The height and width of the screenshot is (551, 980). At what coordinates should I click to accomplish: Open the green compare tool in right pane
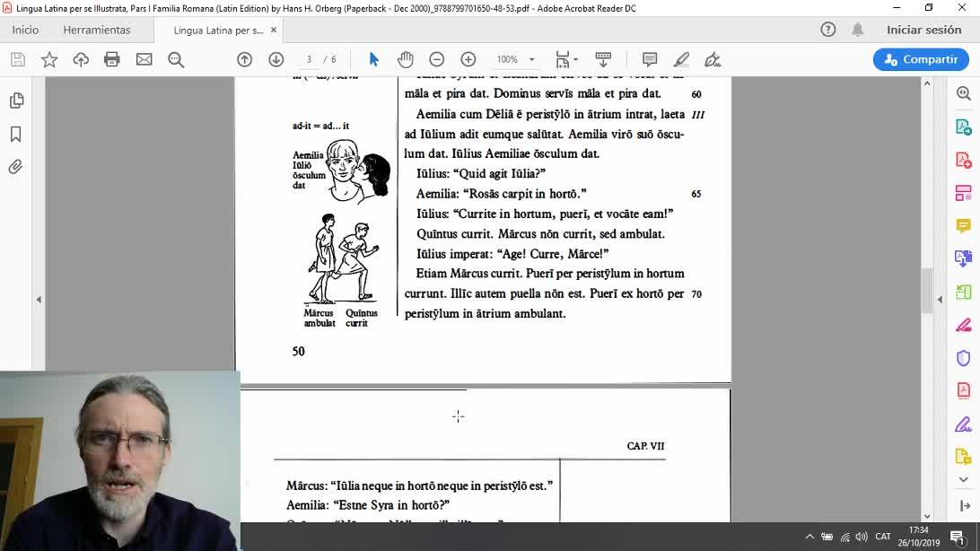[x=963, y=292]
